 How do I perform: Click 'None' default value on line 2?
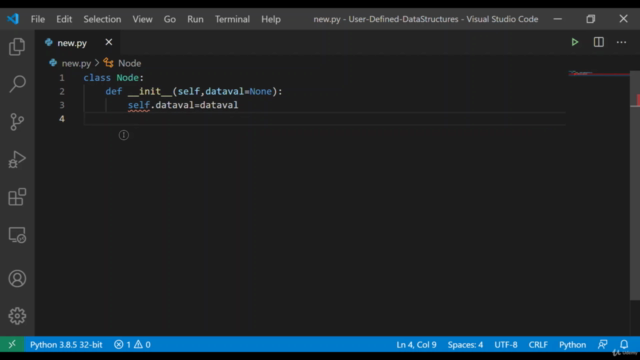tap(260, 91)
